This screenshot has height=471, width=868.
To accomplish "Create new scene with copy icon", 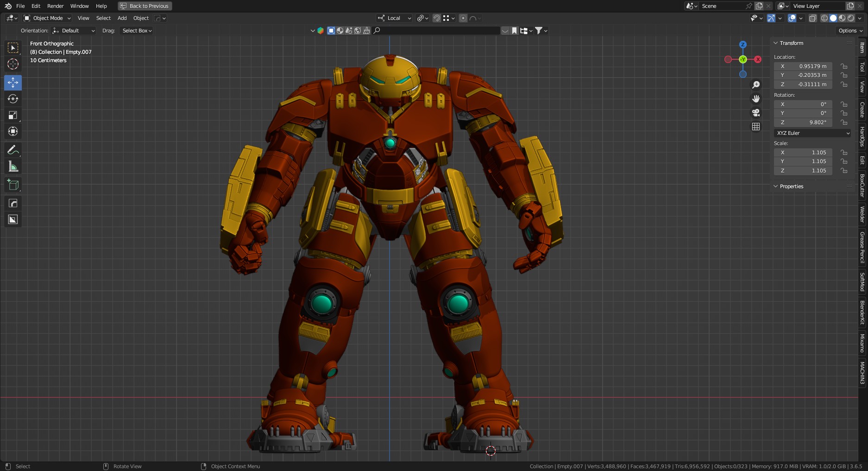I will coord(759,6).
